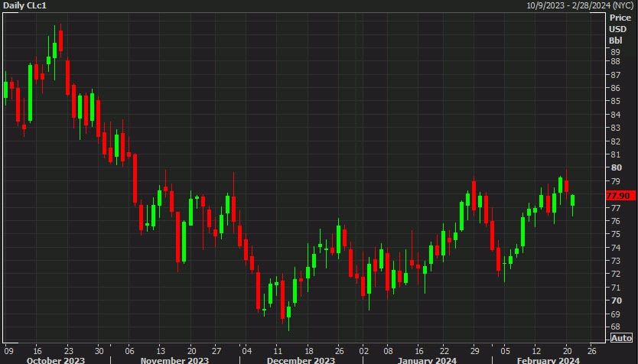Click the 83 price axis label
Image resolution: width=638 pixels, height=364 pixels.
[x=615, y=128]
